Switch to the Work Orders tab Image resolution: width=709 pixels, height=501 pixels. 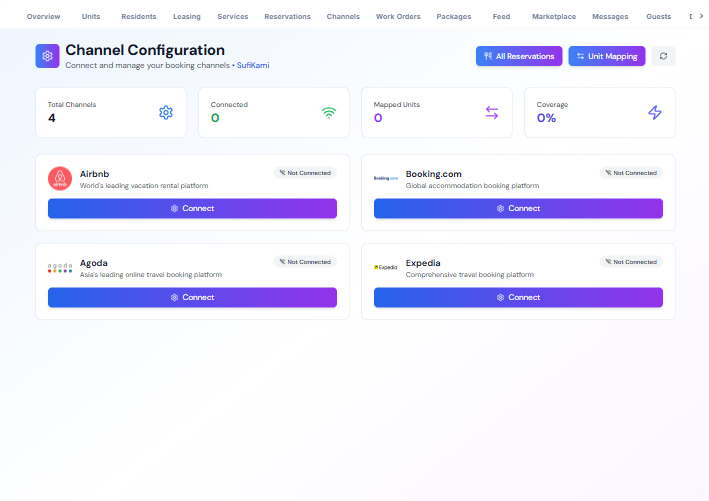point(398,17)
